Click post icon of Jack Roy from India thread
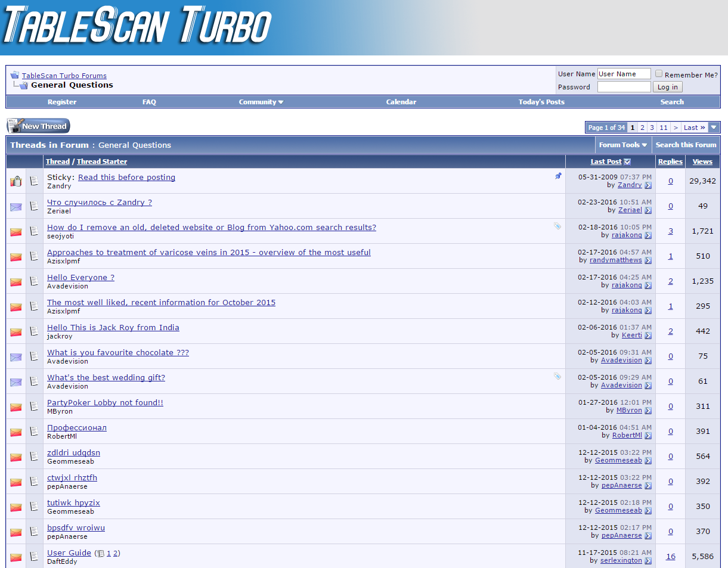Viewport: 728px width, 568px height. [x=35, y=331]
